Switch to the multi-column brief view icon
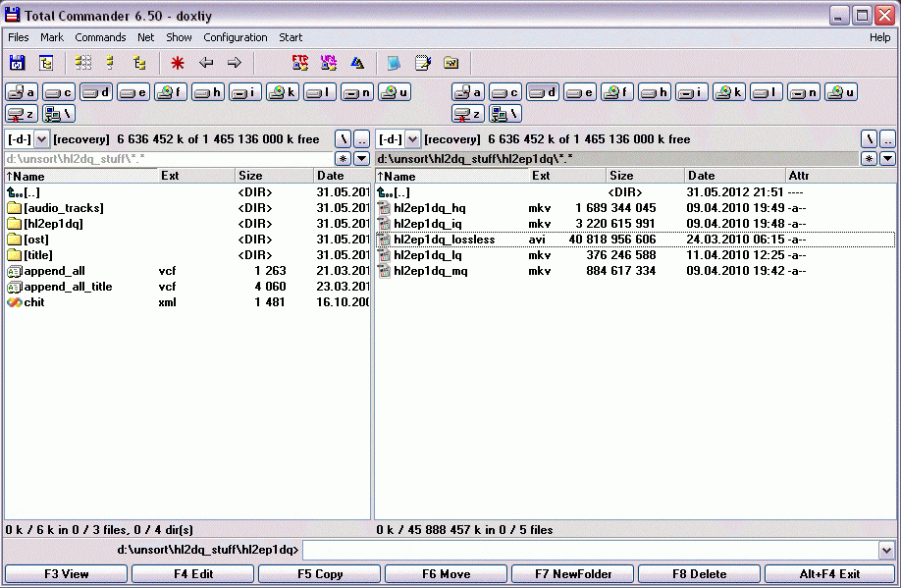 coord(83,63)
